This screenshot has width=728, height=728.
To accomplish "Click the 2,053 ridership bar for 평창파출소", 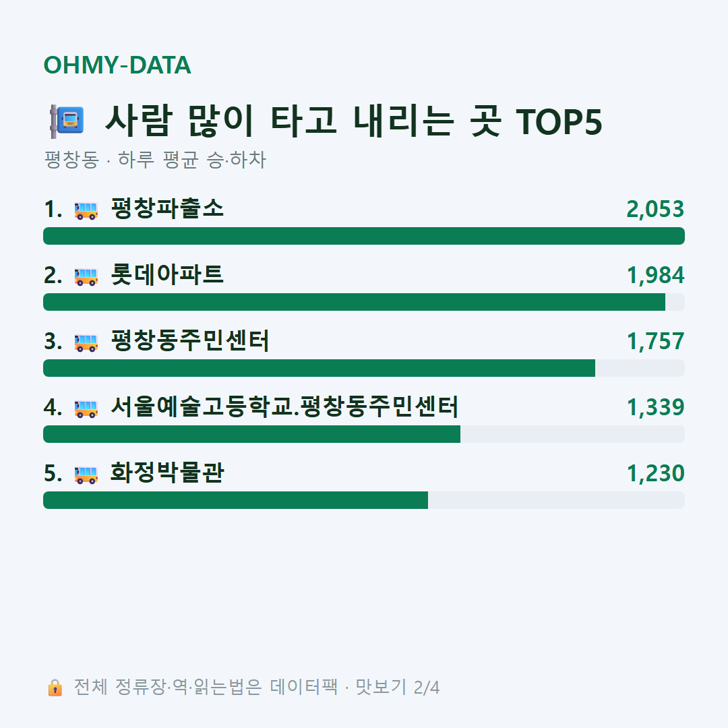I will pos(364,236).
